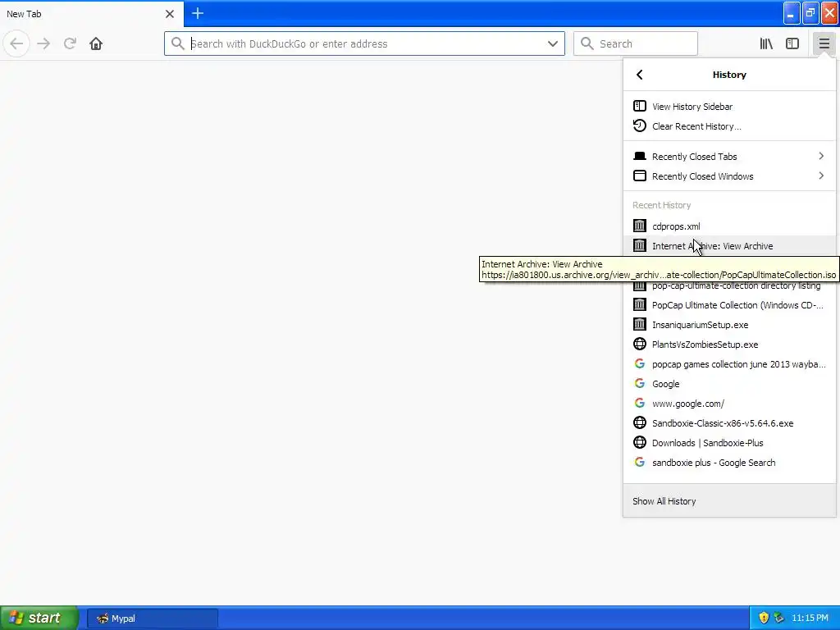Screen dimensions: 840x630
Task: Expand chevron beside Recently Closed Tabs
Action: [x=821, y=156]
